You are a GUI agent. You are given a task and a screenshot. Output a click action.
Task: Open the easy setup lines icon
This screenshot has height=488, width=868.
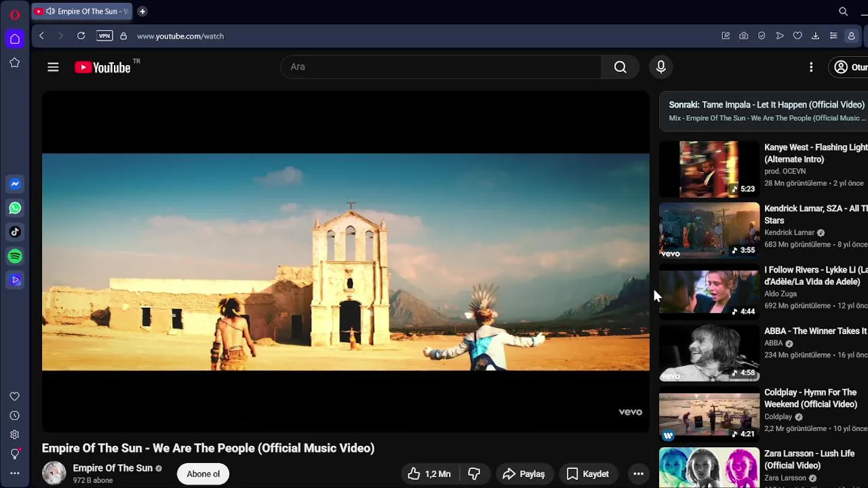point(833,36)
